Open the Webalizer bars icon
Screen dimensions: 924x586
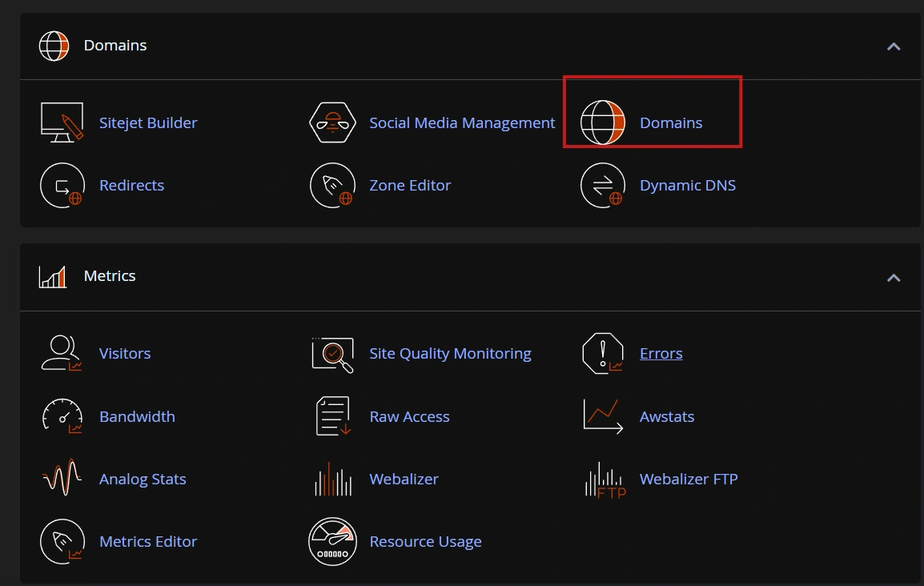[x=333, y=479]
